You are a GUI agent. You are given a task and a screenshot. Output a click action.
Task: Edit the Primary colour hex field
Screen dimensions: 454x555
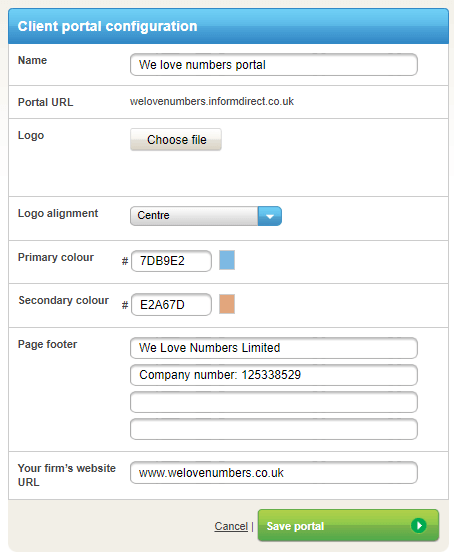pos(171,261)
